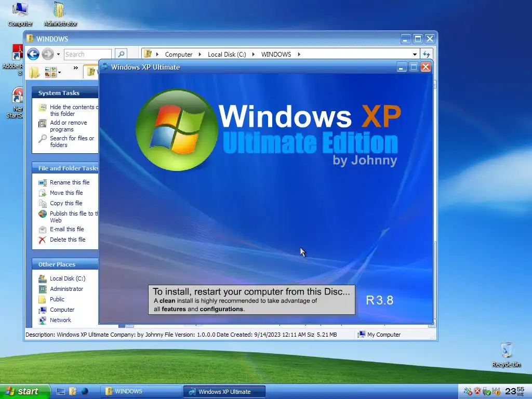Collapse the Other Places panel header
Image resolution: width=532 pixels, height=399 pixels.
[x=65, y=264]
